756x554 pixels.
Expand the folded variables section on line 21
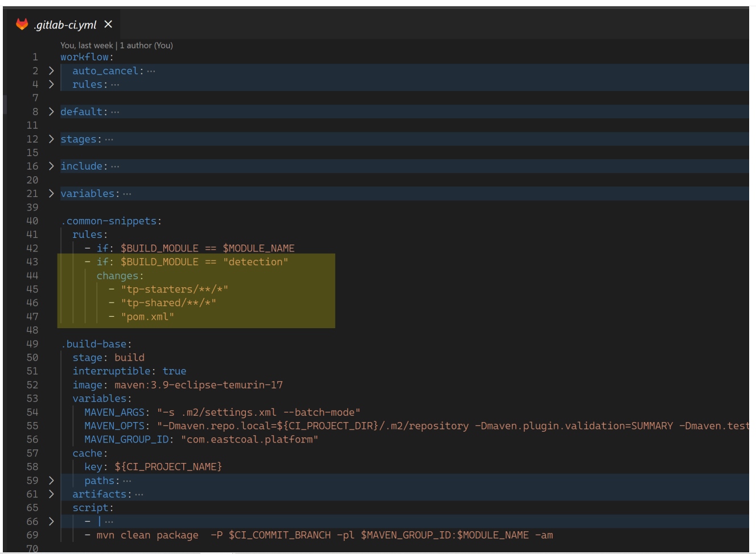tap(51, 193)
